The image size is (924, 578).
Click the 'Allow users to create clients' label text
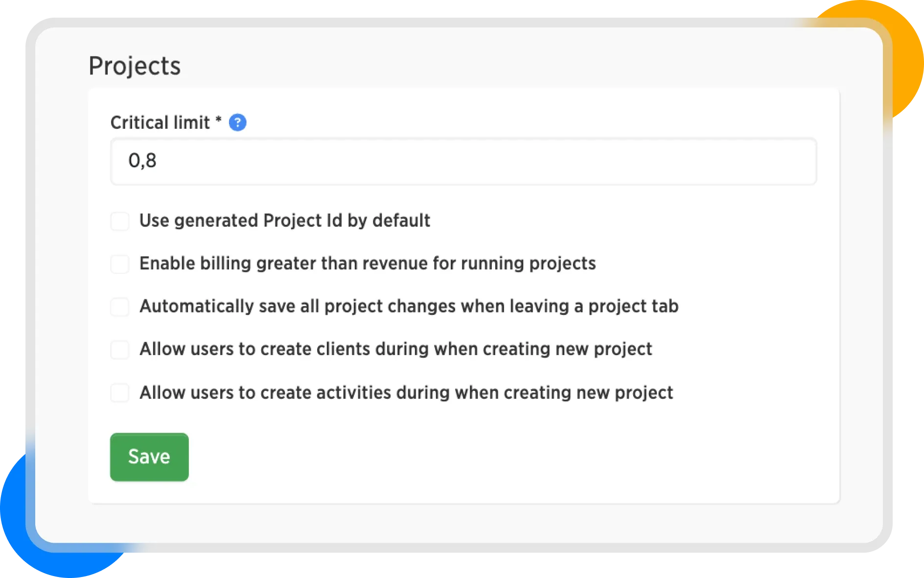click(395, 349)
